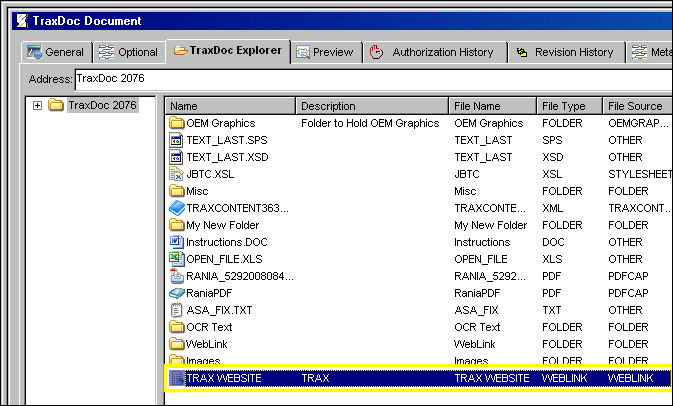Viewport: 673px width, 406px height.
Task: Switch to the General tab
Action: point(57,52)
